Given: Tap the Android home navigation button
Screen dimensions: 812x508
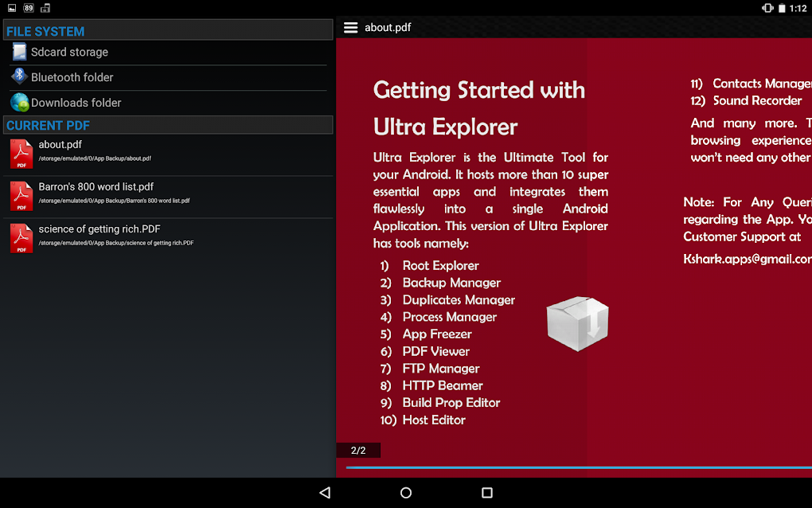Looking at the screenshot, I should tap(406, 492).
